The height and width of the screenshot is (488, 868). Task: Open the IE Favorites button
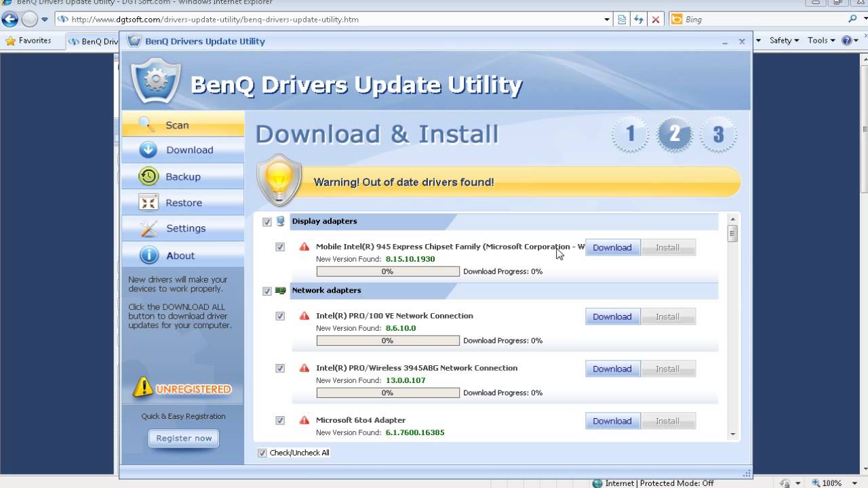(x=28, y=41)
